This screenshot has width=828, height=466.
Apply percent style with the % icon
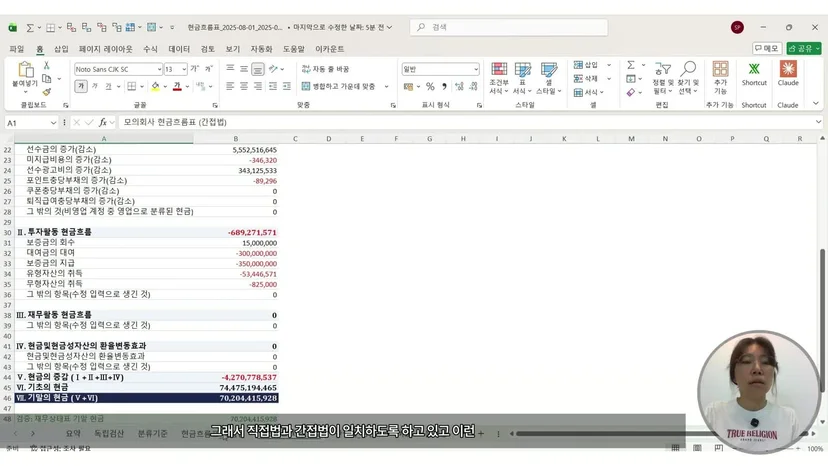tap(430, 86)
